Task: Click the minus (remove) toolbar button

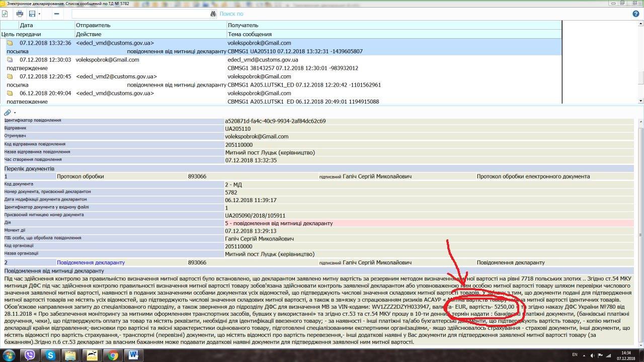Action: pos(57,14)
